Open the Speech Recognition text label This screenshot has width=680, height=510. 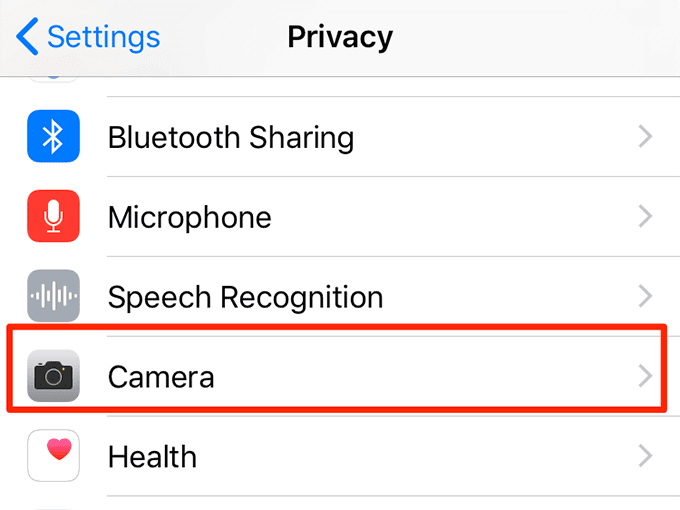click(x=245, y=297)
